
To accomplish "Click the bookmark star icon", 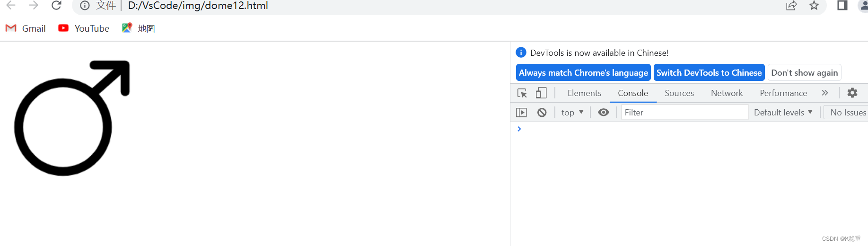I will point(814,5).
